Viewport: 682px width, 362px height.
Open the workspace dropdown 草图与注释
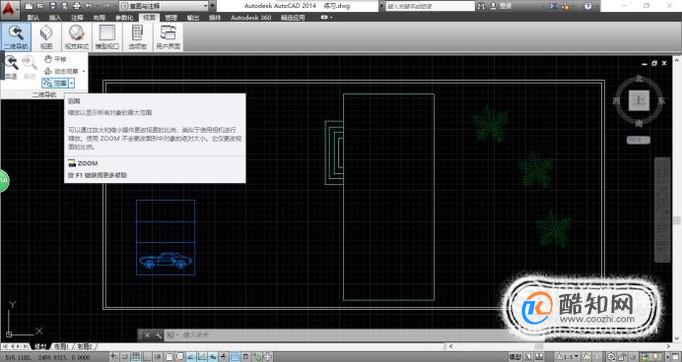coord(164,6)
